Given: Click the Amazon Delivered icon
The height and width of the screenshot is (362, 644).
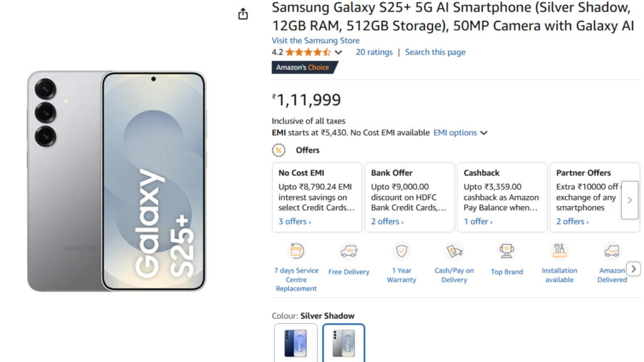Looking at the screenshot, I should (x=611, y=251).
